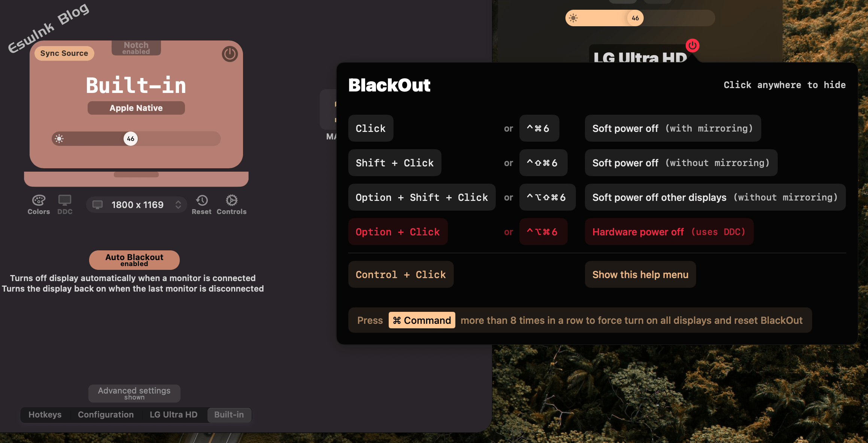This screenshot has height=443, width=868.
Task: Click the Built-in brightness slider knob
Action: (x=131, y=139)
